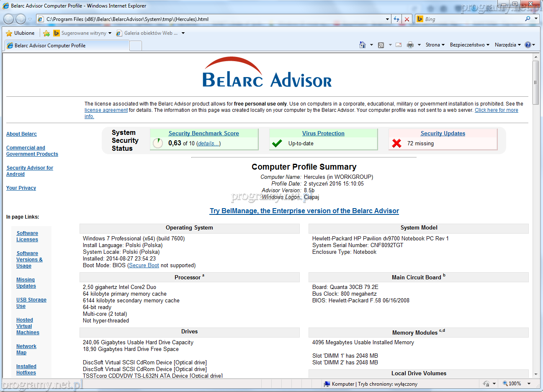Click the Stop loading red X icon
Image resolution: width=543 pixels, height=392 pixels.
click(407, 19)
